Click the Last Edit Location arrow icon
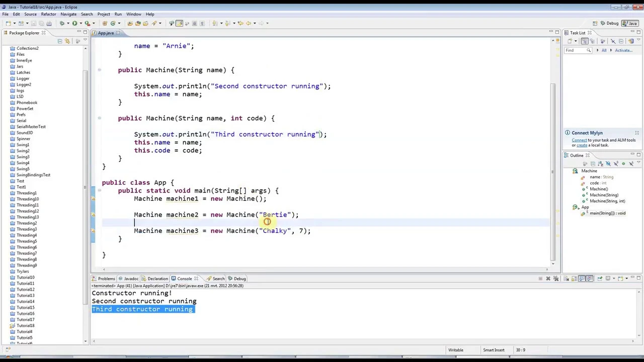 pos(240,23)
